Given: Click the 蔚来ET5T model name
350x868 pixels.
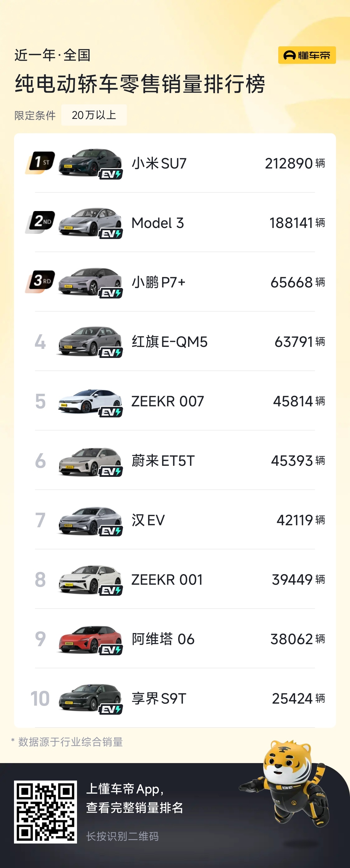Looking at the screenshot, I should click(x=163, y=461).
